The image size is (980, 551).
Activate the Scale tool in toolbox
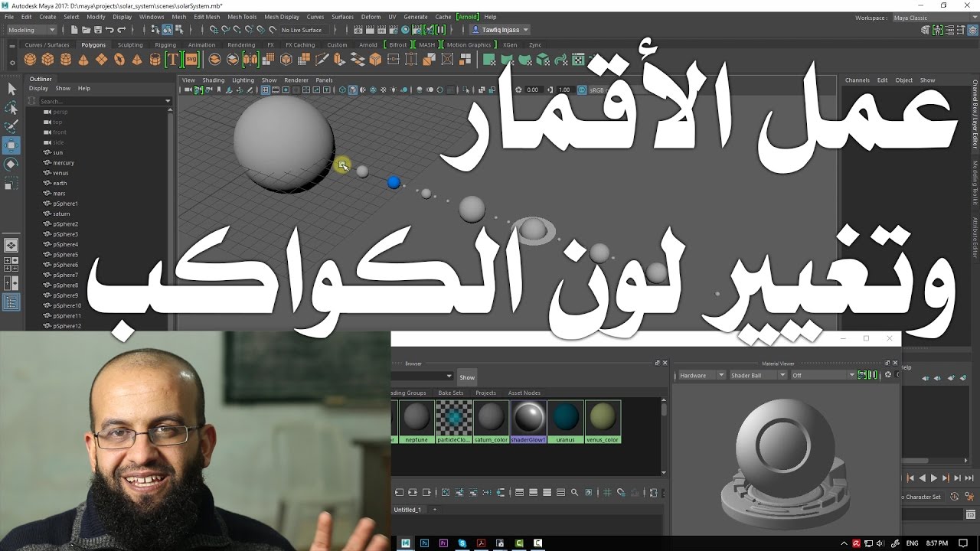11,184
